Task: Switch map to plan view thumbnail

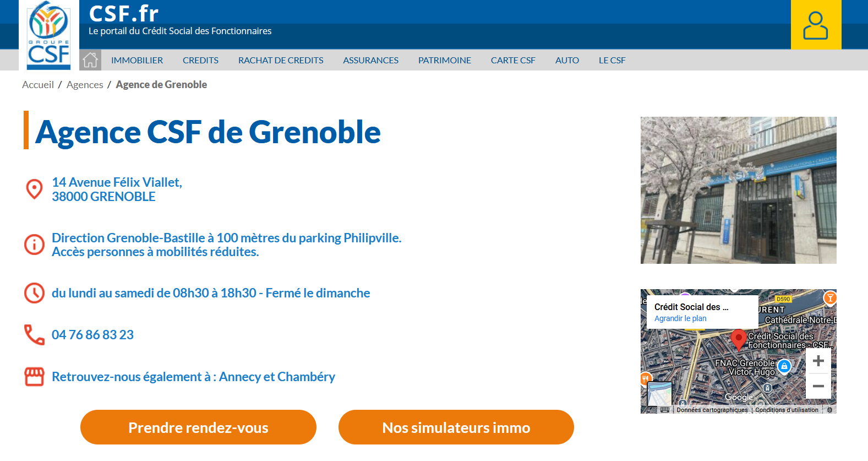Action: [659, 394]
